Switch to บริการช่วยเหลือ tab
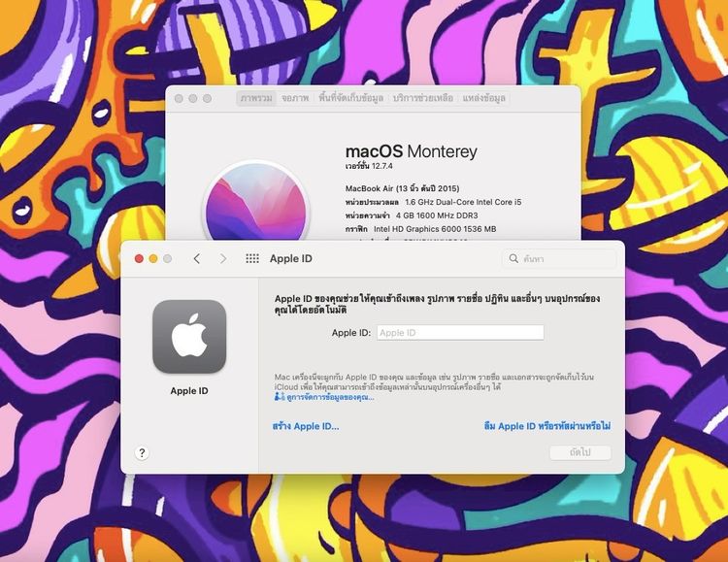 click(x=422, y=98)
